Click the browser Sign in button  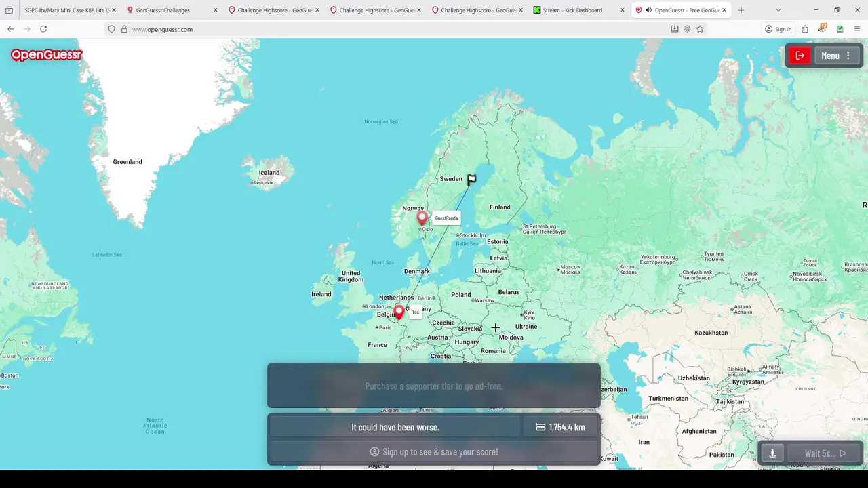click(778, 29)
